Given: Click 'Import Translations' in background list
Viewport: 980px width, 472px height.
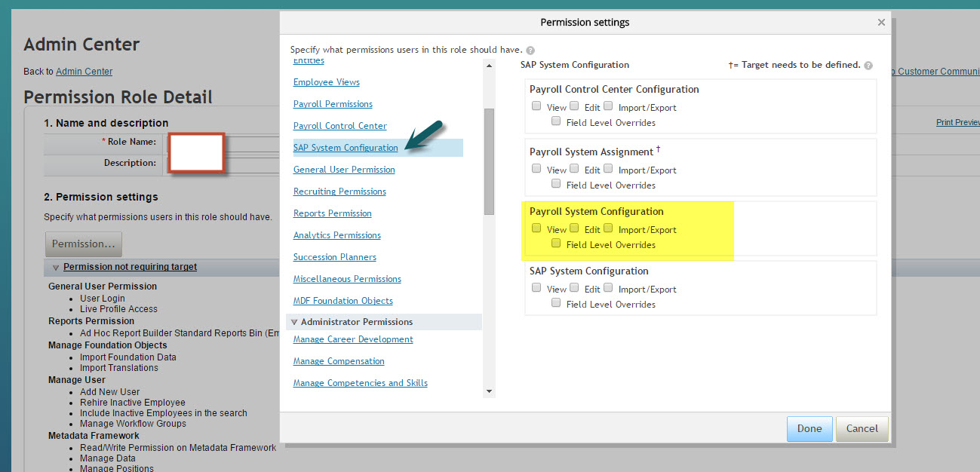Looking at the screenshot, I should tap(119, 368).
